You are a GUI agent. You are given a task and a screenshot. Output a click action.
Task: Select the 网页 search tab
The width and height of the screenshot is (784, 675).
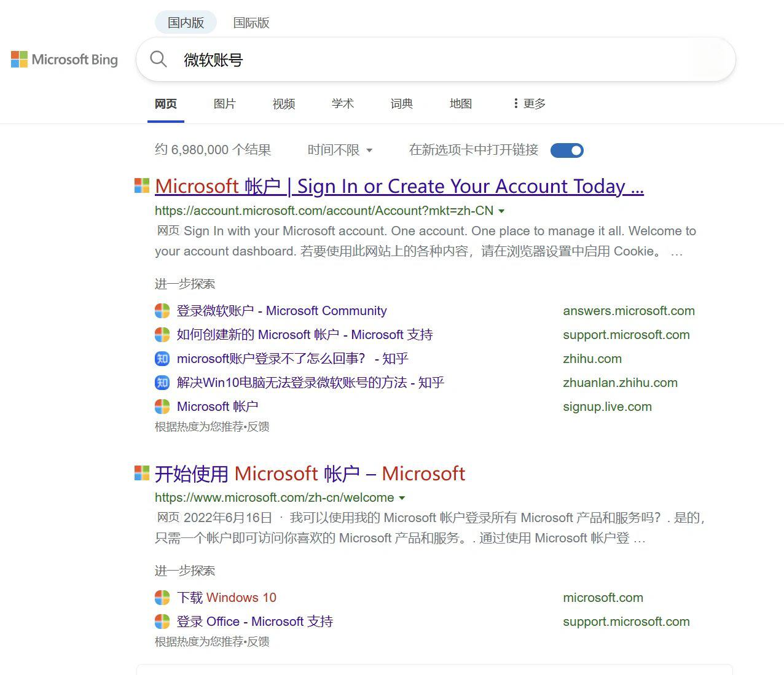[x=166, y=103]
